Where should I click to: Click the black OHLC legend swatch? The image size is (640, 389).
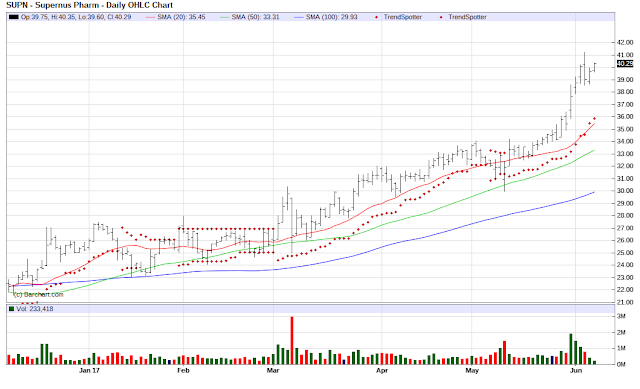(x=13, y=17)
